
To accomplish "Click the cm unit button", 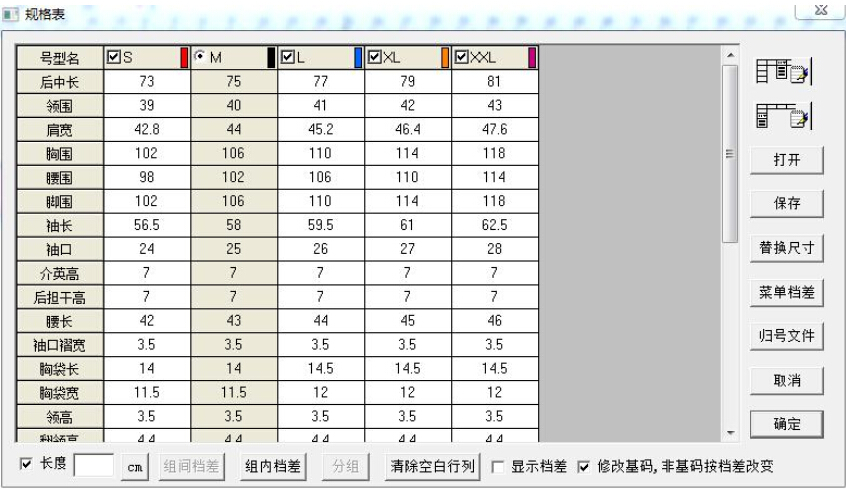I will point(136,467).
